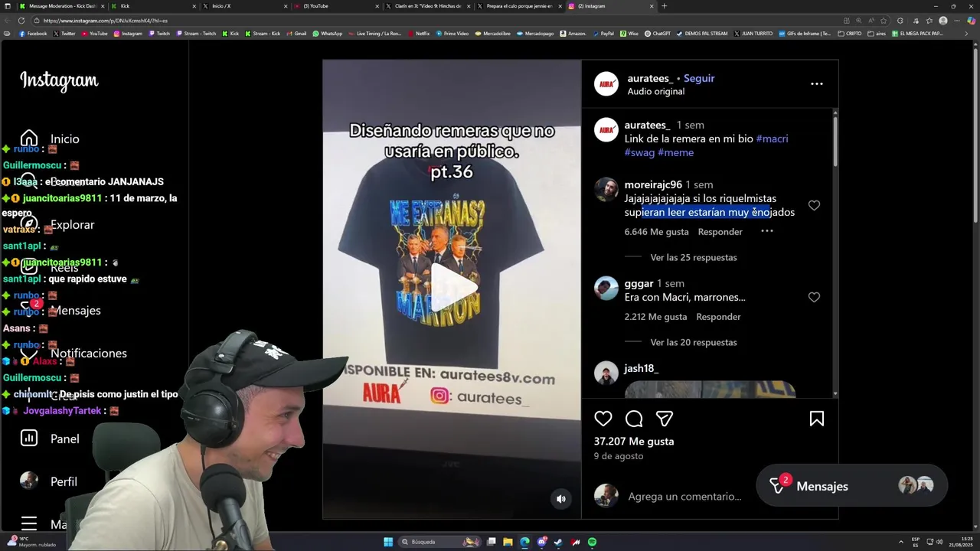The width and height of the screenshot is (980, 551).
Task: Open the CRIPTO bookmarks folder
Action: 850,34
